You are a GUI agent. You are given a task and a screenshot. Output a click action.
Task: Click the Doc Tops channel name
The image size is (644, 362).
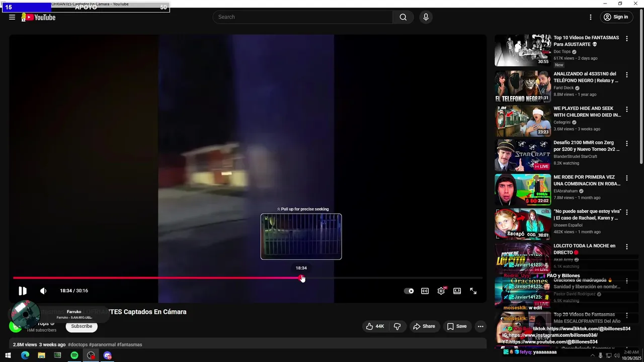(562, 52)
